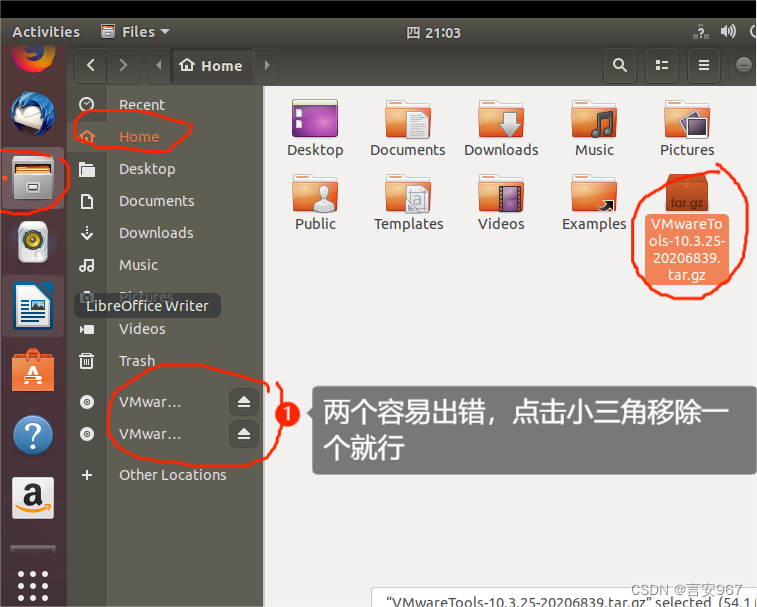Open Help question mark icon
Screen dimensions: 757x607
click(x=33, y=435)
